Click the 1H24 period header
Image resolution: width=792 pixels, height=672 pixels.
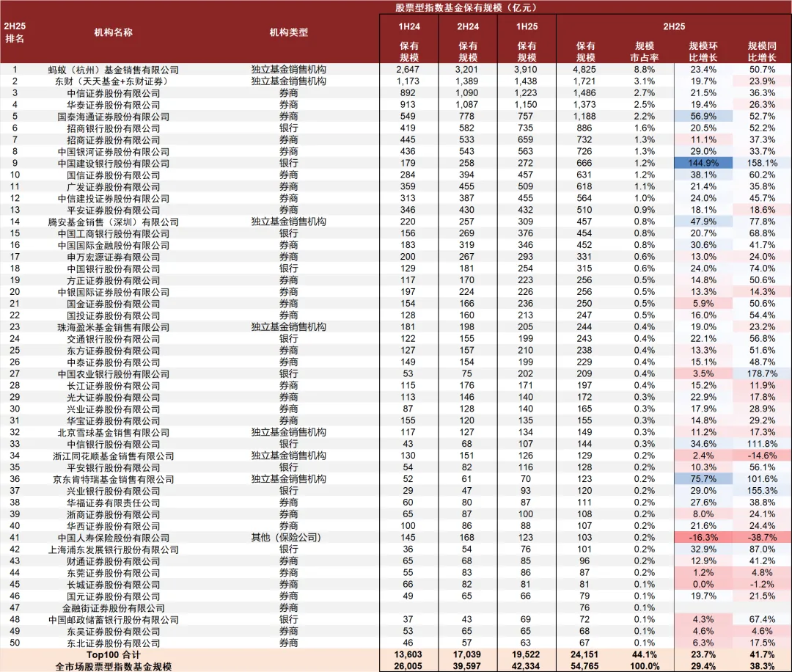[x=409, y=26]
